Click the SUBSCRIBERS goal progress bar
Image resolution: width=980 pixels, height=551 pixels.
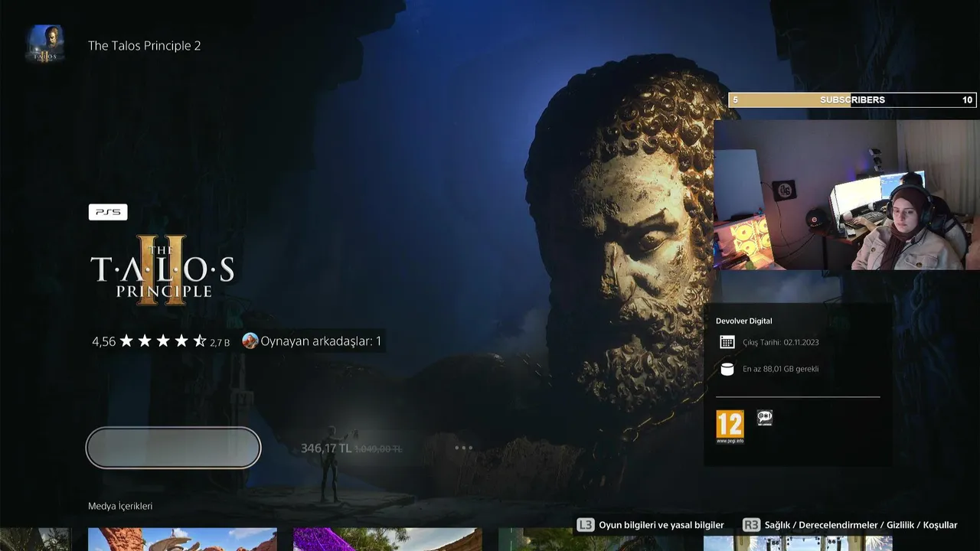pos(853,99)
